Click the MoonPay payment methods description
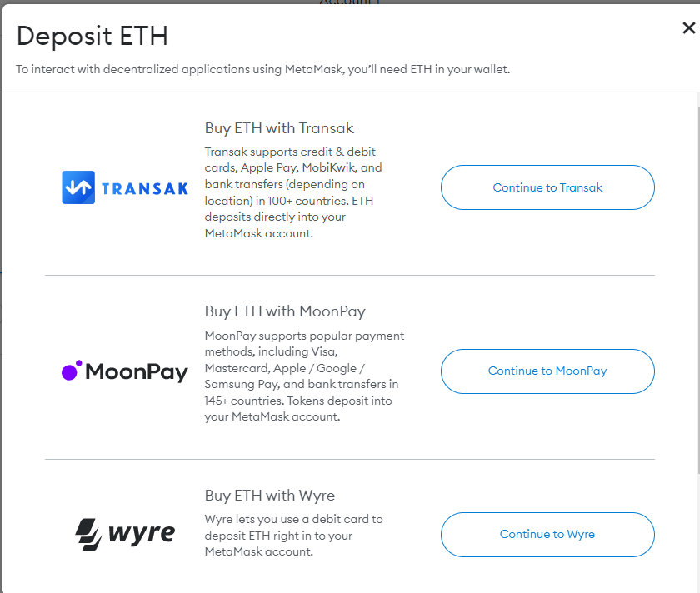This screenshot has height=593, width=700. (x=304, y=376)
